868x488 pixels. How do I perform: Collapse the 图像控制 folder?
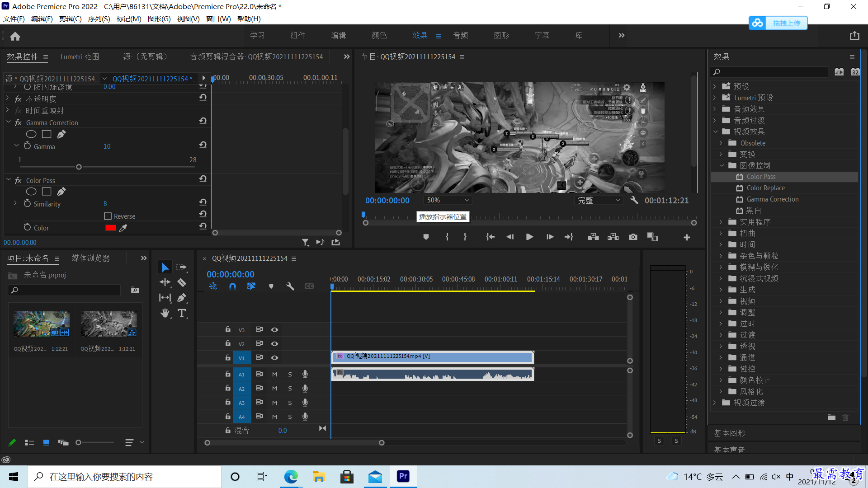pos(721,165)
